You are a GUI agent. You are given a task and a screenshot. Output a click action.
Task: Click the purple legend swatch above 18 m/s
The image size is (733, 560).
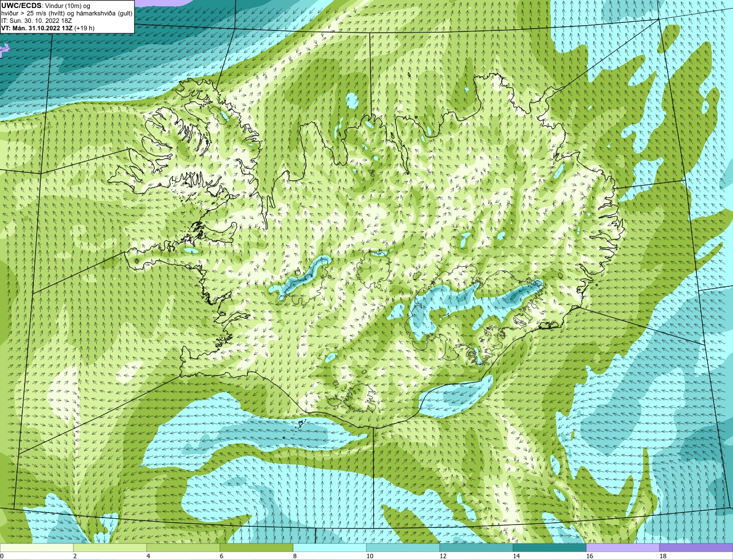pyautogui.click(x=696, y=548)
